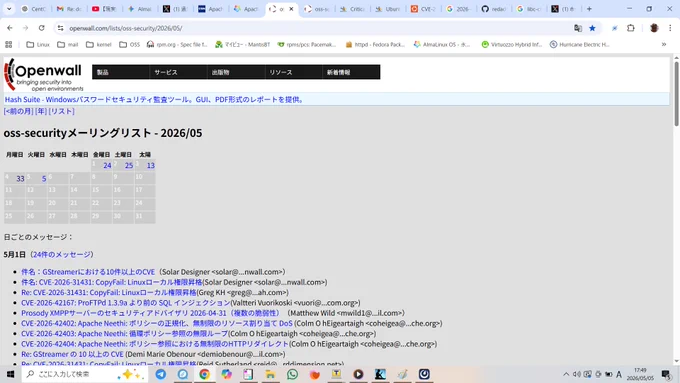Show hidden system tray icons chevron
This screenshot has width=680, height=383.
coord(566,374)
